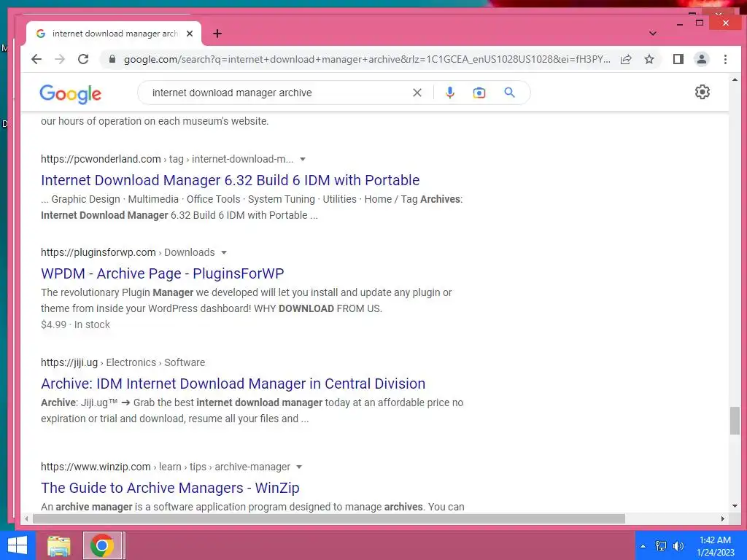Click the horizontal scroll-right arrow
This screenshot has width=747, height=560.
tap(723, 518)
